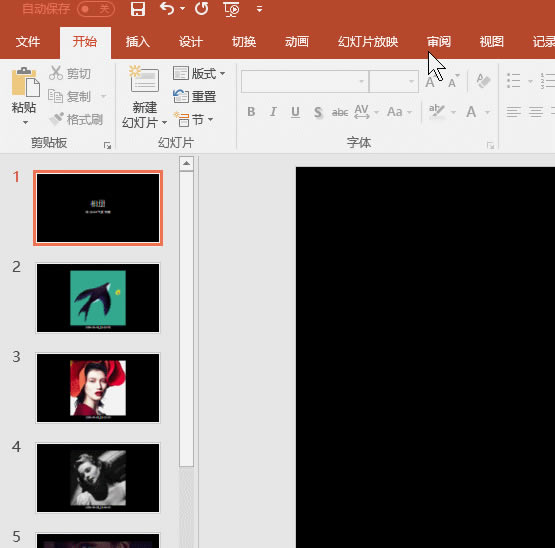Click the 重置 reset button
The image size is (555, 548).
(195, 96)
